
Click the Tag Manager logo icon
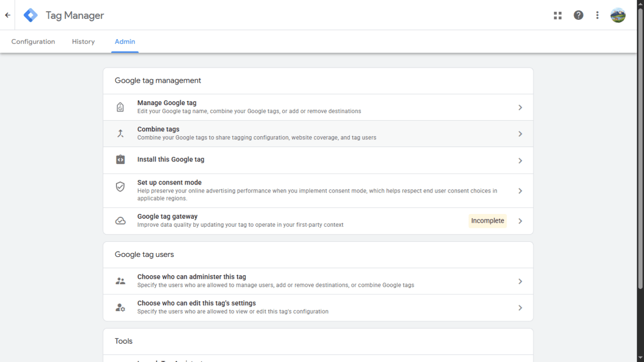[31, 15]
